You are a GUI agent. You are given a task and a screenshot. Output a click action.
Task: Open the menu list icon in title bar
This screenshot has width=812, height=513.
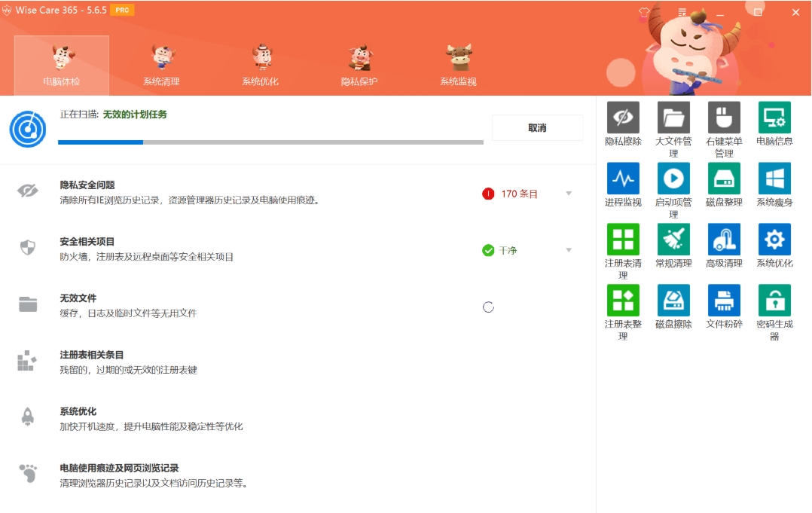[x=682, y=12]
